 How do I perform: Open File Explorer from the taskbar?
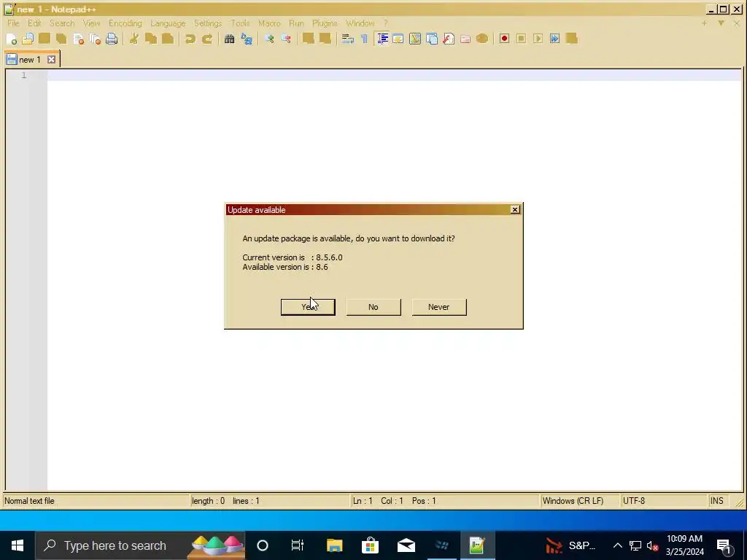tap(334, 545)
